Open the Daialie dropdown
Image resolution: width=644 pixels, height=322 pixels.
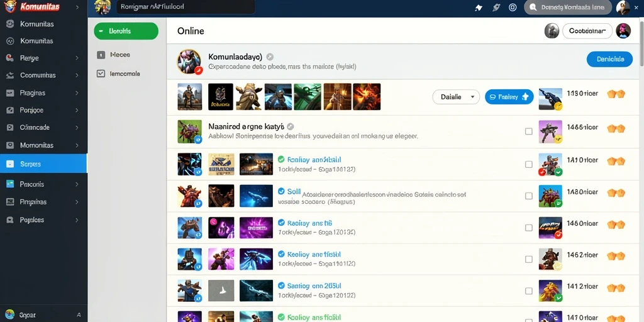coord(456,97)
